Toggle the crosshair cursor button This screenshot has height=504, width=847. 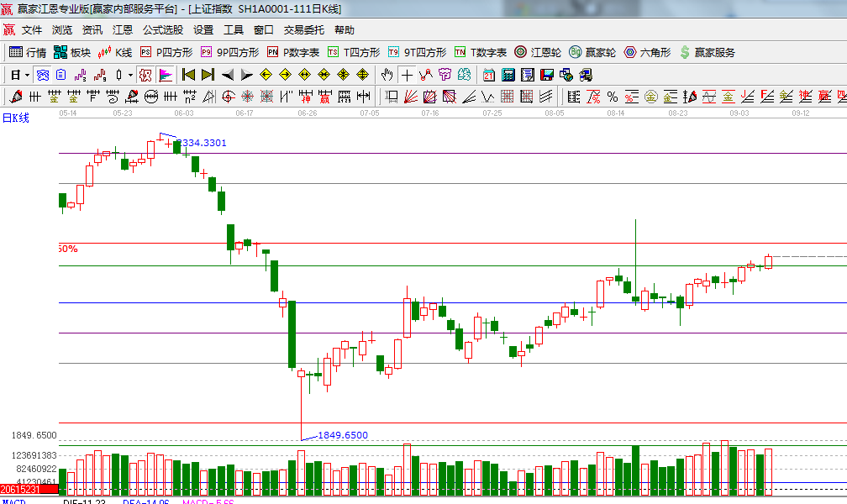[x=408, y=75]
